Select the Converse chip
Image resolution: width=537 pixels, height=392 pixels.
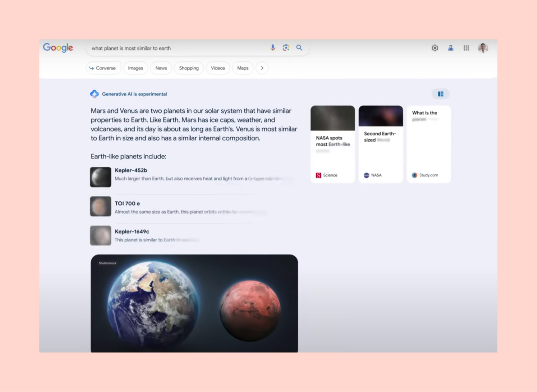(x=103, y=68)
